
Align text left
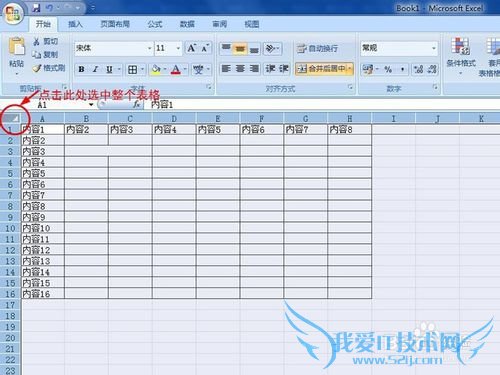(226, 69)
